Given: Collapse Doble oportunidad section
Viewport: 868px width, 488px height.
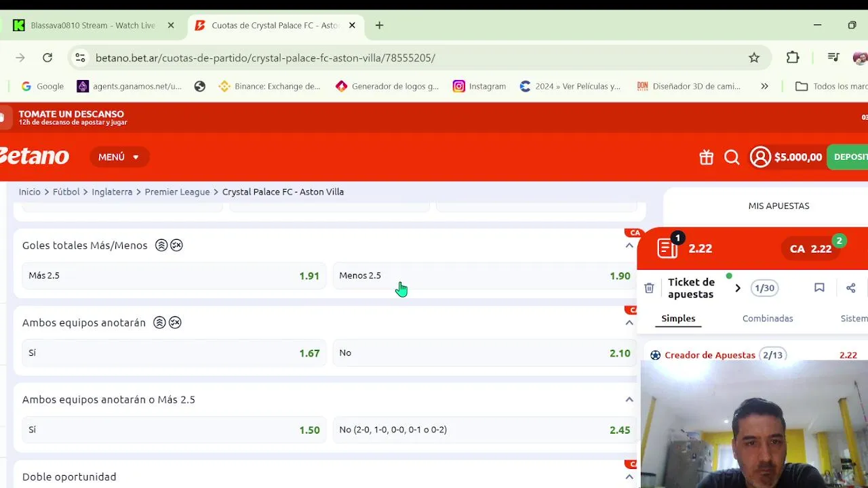Looking at the screenshot, I should pos(629,476).
